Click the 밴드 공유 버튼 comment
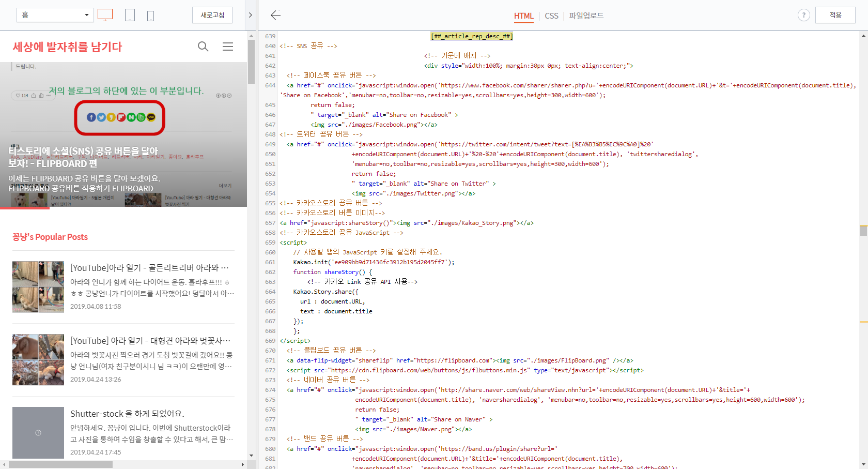The height and width of the screenshot is (469, 868). coord(324,439)
